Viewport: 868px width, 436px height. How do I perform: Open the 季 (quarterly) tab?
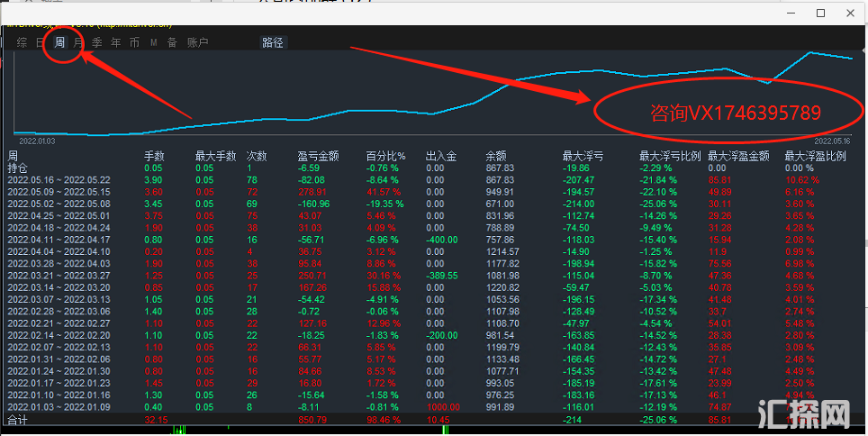97,42
